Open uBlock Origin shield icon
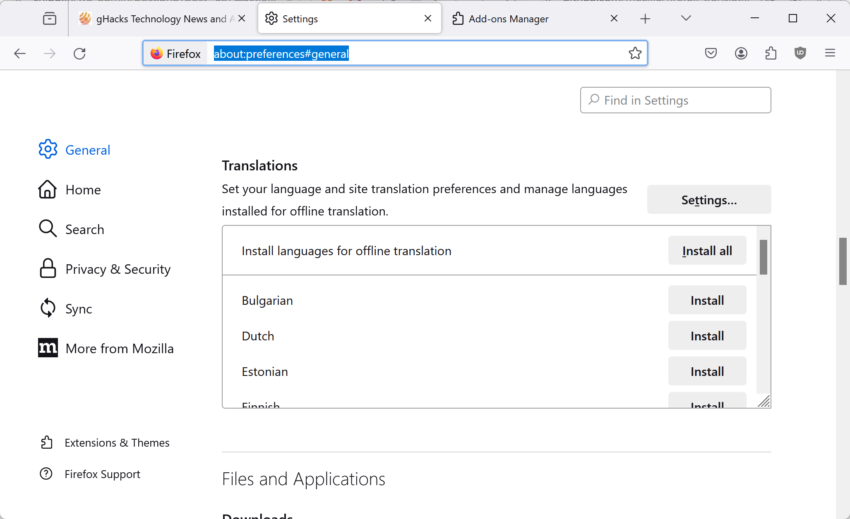Image resolution: width=850 pixels, height=519 pixels. 800,53
